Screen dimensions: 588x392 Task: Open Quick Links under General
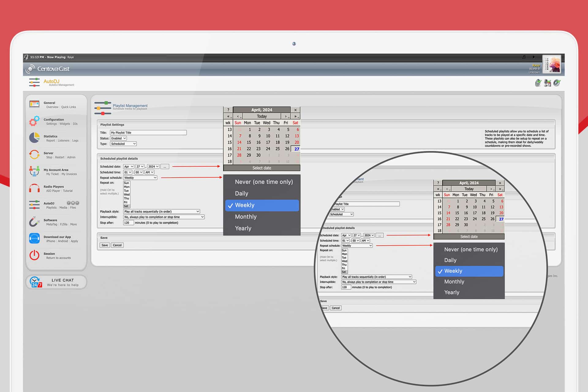point(69,107)
